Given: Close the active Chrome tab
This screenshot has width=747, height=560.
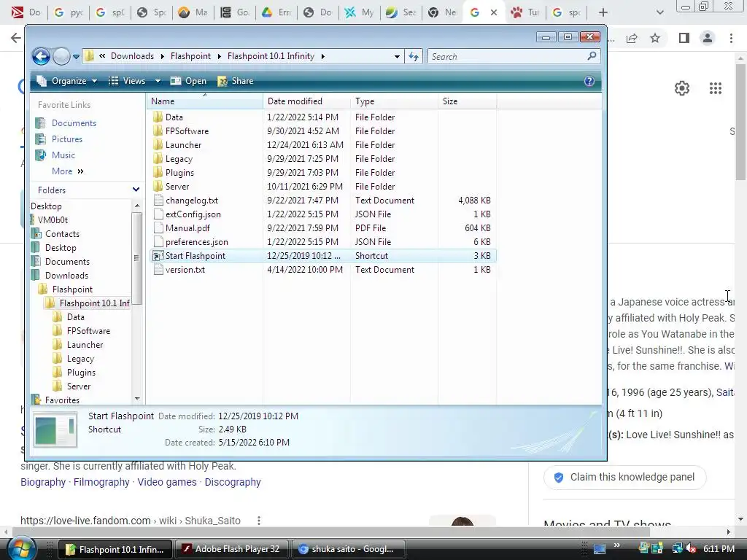Looking at the screenshot, I should pyautogui.click(x=494, y=12).
